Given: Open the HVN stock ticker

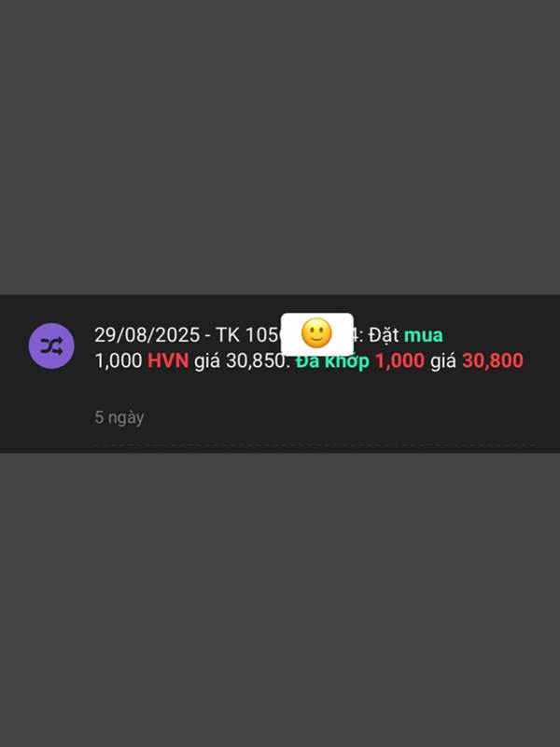Looking at the screenshot, I should (x=168, y=360).
